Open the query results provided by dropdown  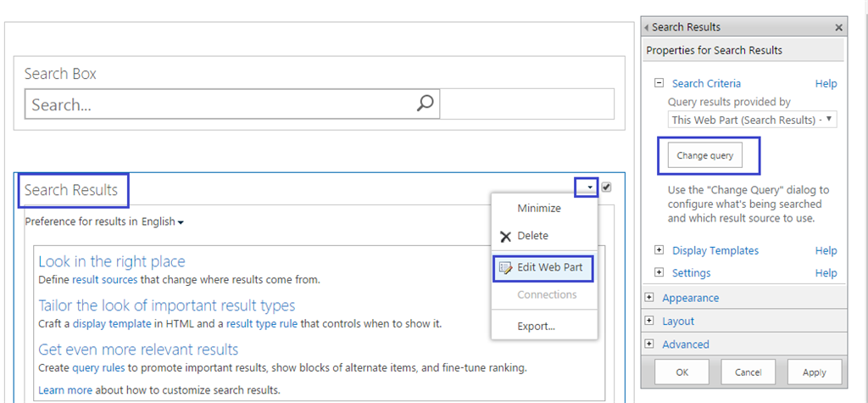coord(752,120)
